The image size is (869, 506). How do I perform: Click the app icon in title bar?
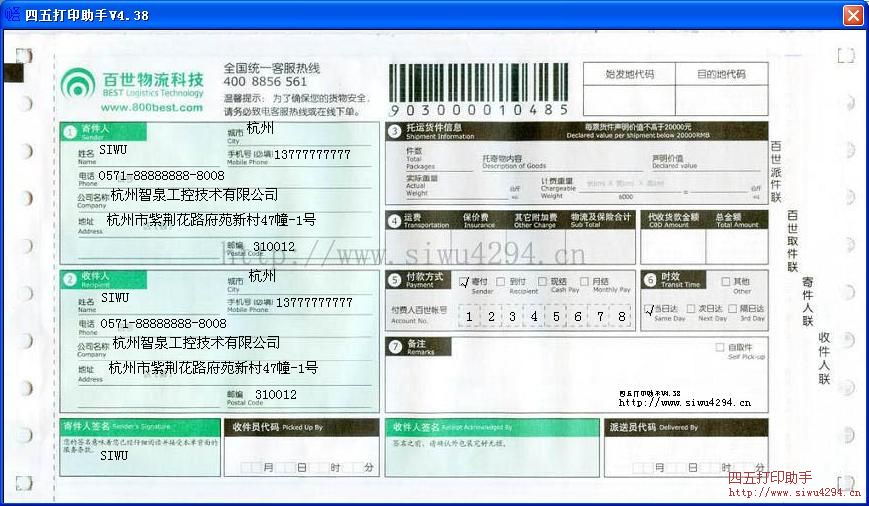pyautogui.click(x=13, y=14)
